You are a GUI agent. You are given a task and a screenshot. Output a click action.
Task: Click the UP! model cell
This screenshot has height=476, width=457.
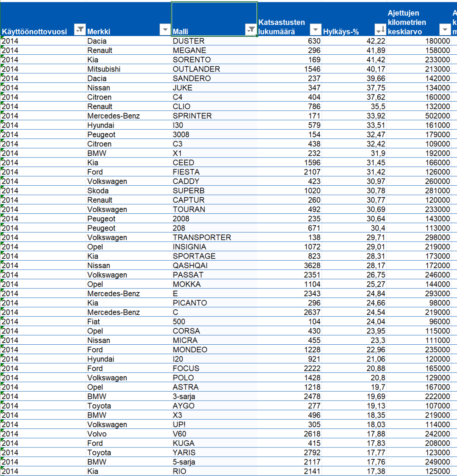pyautogui.click(x=214, y=424)
